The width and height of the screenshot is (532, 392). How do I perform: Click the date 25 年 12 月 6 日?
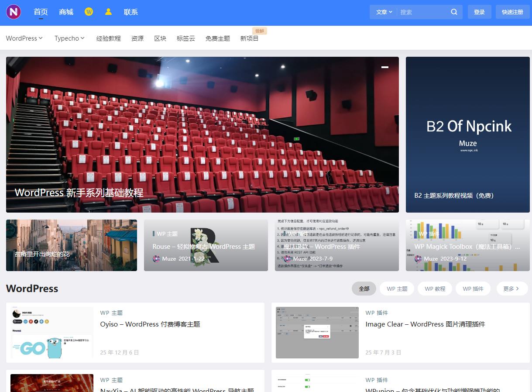click(120, 352)
